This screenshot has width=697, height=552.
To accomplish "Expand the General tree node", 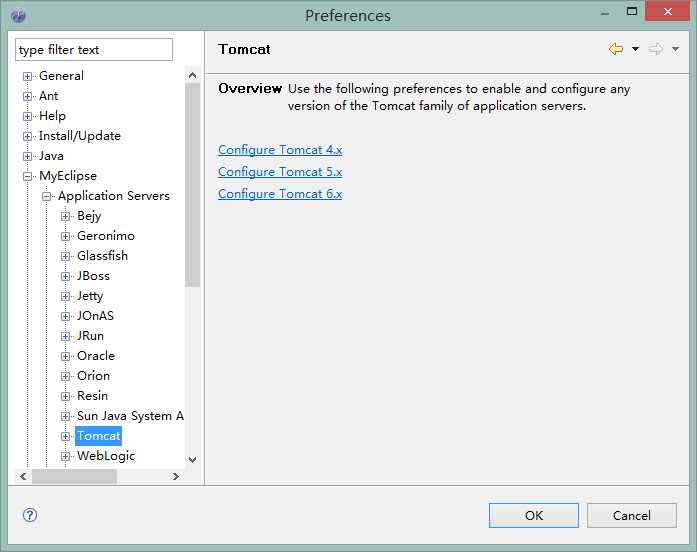I will pyautogui.click(x=28, y=76).
